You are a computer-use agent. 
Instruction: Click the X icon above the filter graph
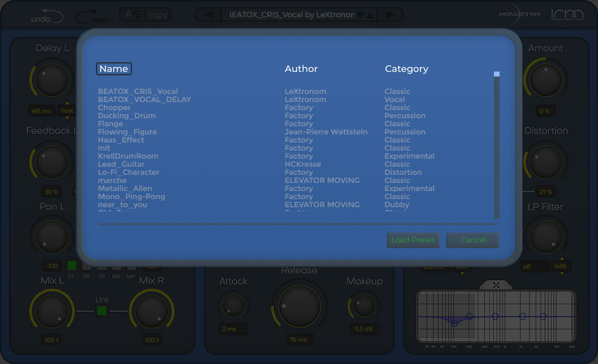496,285
